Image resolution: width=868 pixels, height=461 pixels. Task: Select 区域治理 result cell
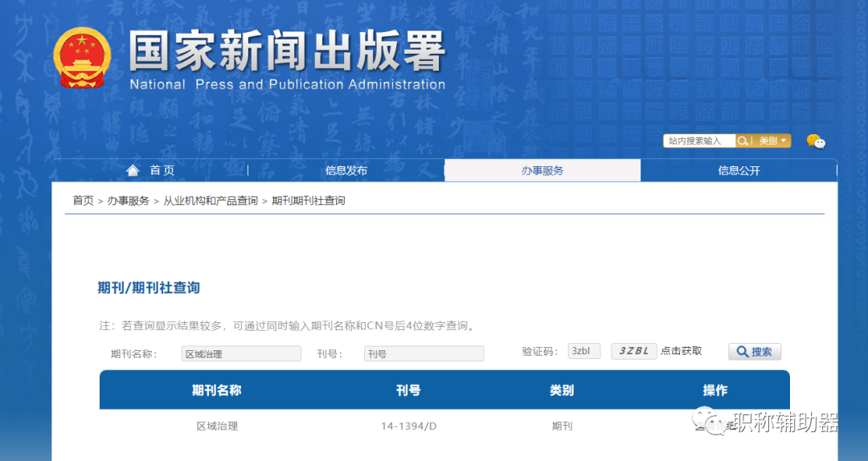pos(217,426)
